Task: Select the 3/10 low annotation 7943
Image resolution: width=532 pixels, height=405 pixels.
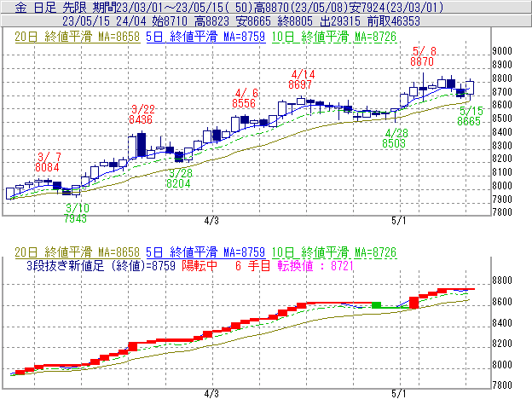Action: [x=77, y=218]
